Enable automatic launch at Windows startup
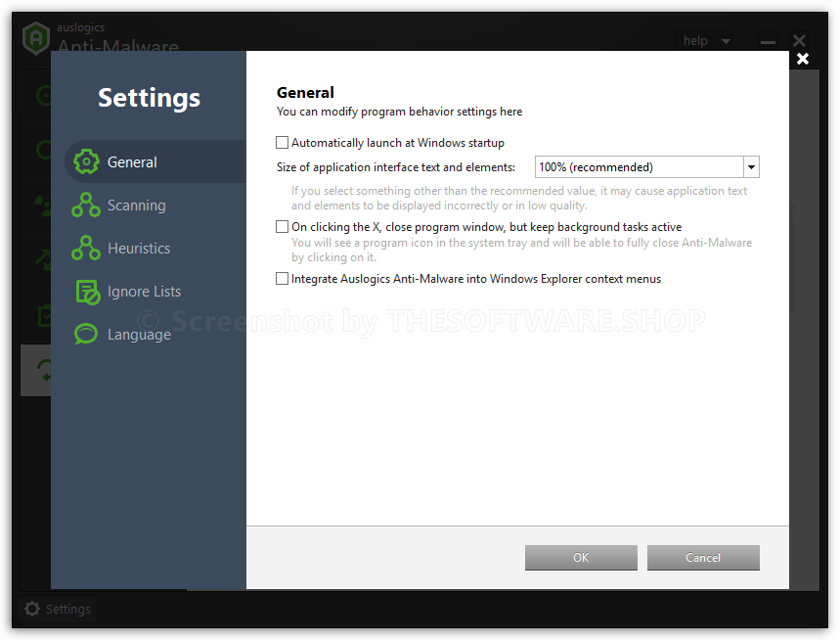The image size is (840, 640). point(282,143)
